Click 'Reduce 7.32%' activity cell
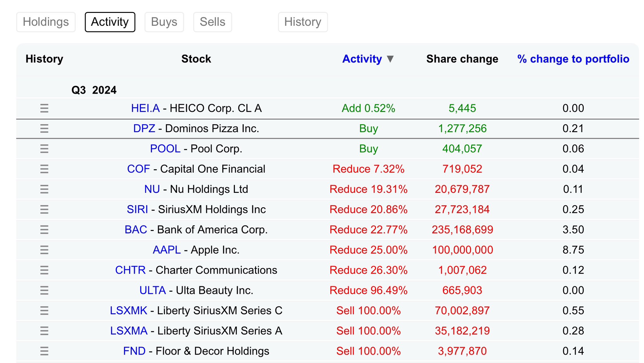This screenshot has width=644, height=363. pos(369,169)
